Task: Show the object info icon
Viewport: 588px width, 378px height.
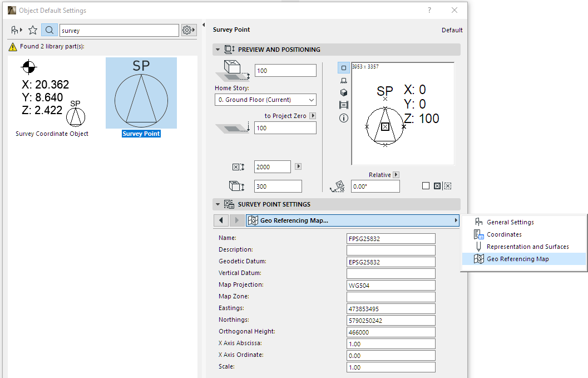Action: pyautogui.click(x=343, y=118)
